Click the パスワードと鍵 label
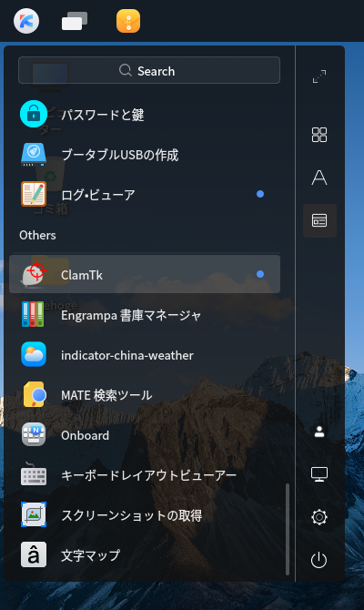This screenshot has width=364, height=610. (103, 115)
